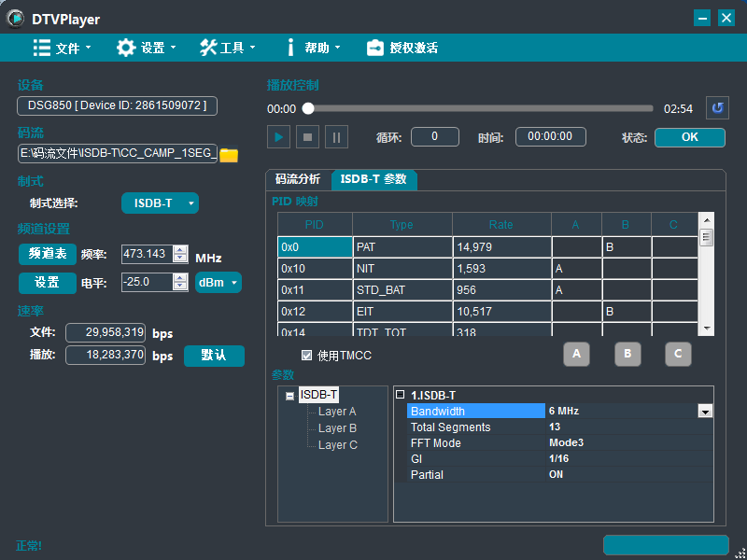Click the Play button in playback controls
The height and width of the screenshot is (560, 747).
point(278,137)
